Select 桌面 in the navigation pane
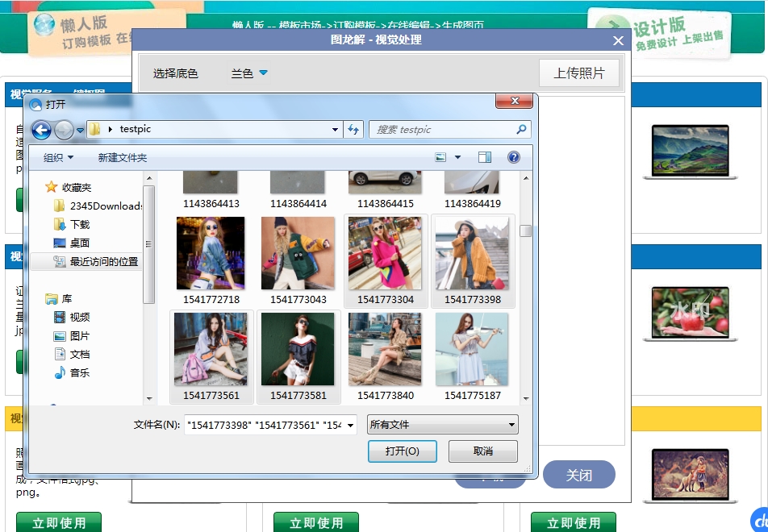The width and height of the screenshot is (768, 532). coord(72,243)
